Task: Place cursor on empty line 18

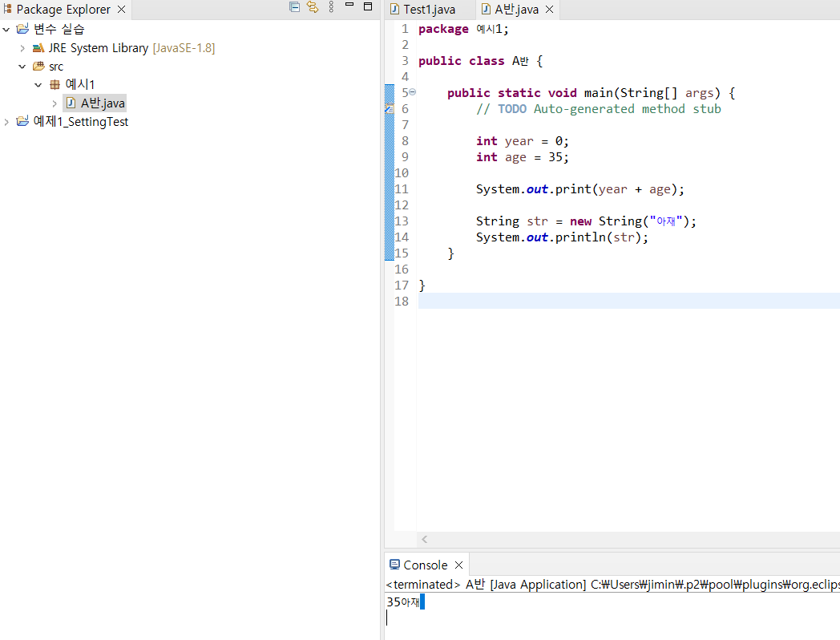Action: (629, 302)
